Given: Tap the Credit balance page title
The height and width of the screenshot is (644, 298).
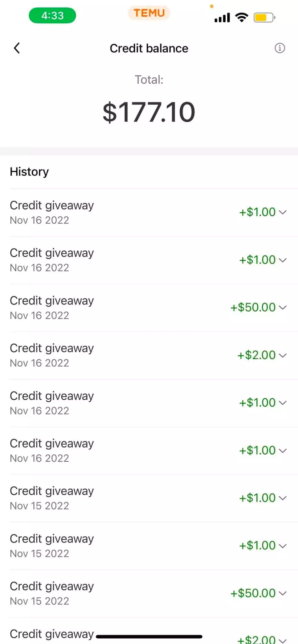Looking at the screenshot, I should pos(149,48).
